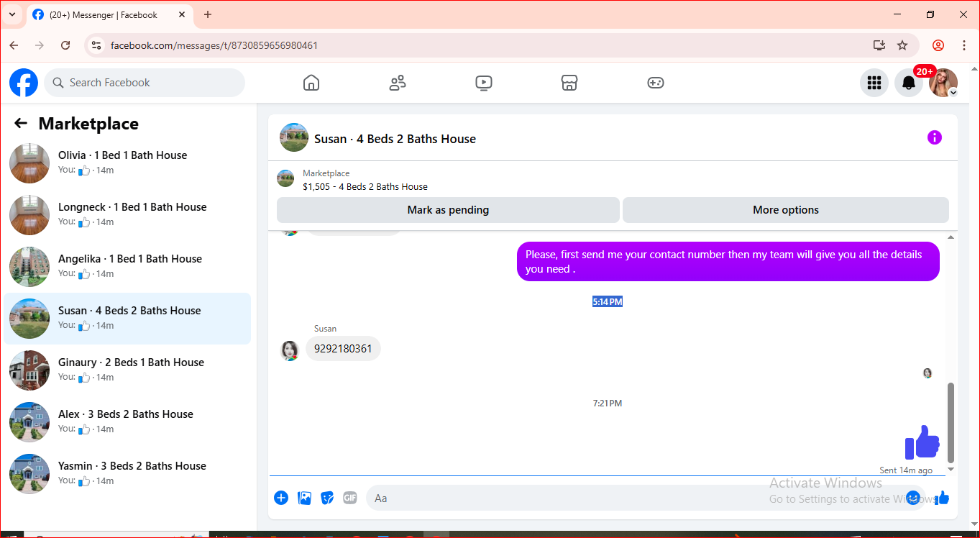Image resolution: width=980 pixels, height=538 pixels.
Task: Open a new browser tab
Action: (208, 14)
